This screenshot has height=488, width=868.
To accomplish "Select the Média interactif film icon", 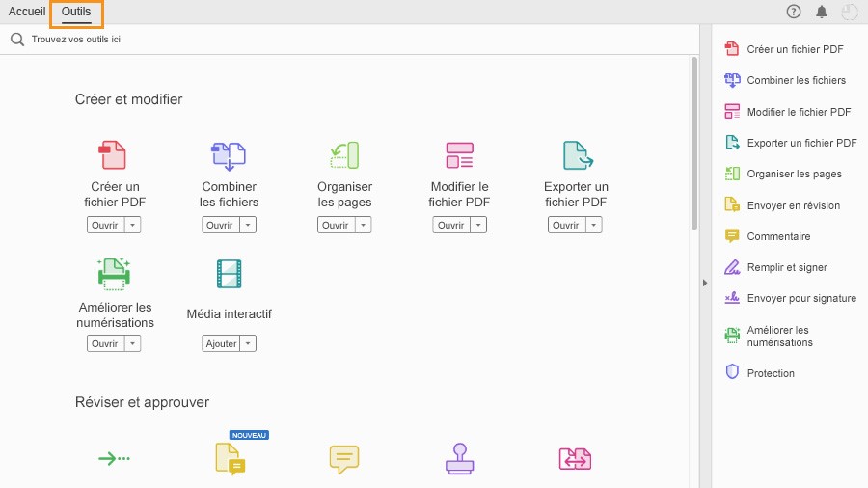I will click(x=229, y=274).
